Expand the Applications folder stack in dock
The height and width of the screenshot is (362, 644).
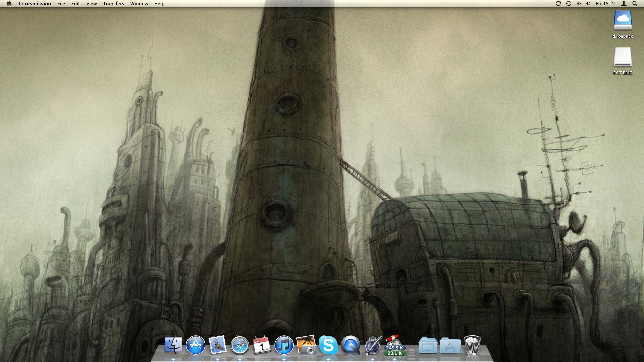pyautogui.click(x=450, y=345)
